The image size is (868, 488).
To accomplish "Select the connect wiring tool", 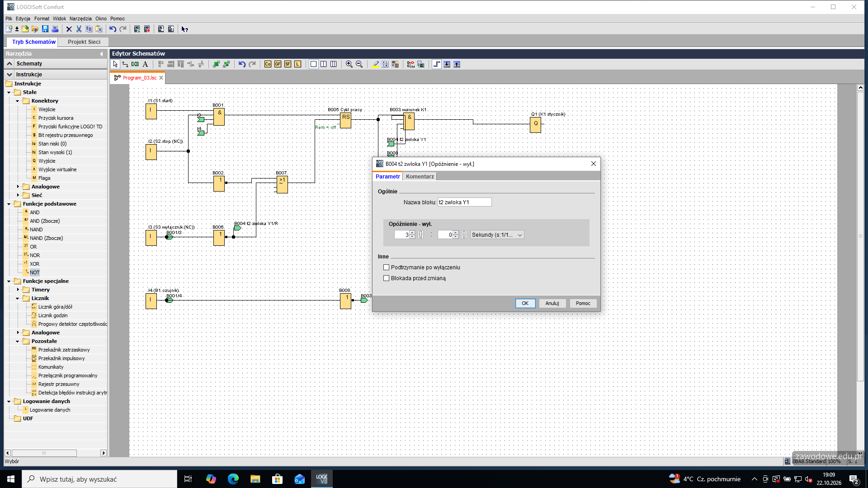I will click(125, 64).
